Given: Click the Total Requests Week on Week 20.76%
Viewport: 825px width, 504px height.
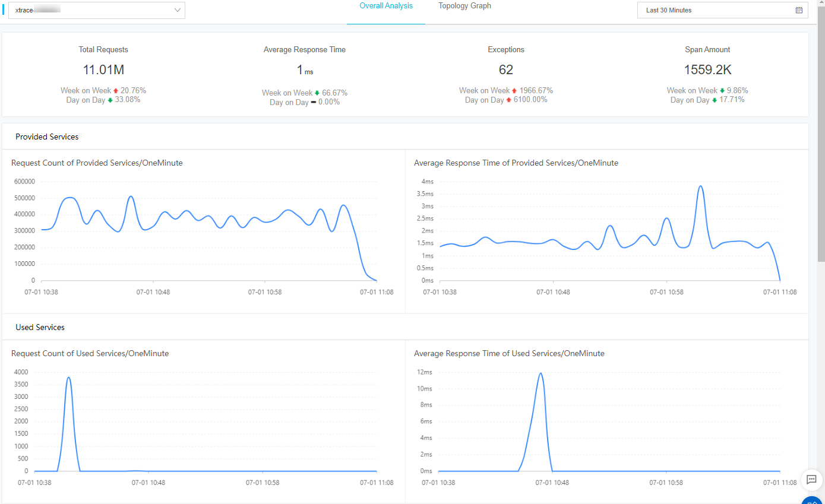Looking at the screenshot, I should [x=103, y=91].
